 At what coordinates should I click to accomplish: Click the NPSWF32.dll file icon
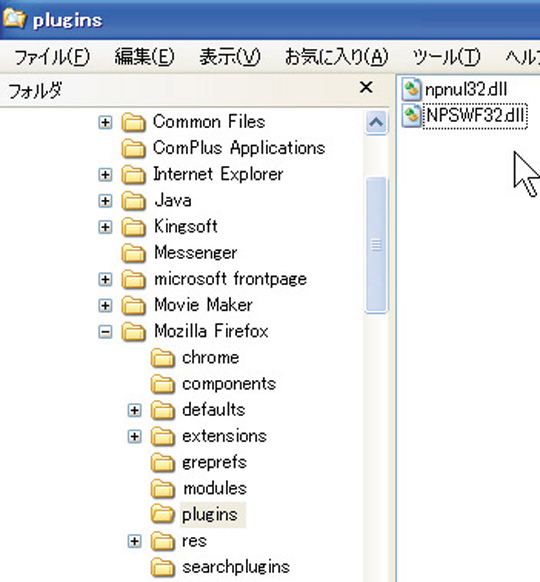[x=411, y=115]
